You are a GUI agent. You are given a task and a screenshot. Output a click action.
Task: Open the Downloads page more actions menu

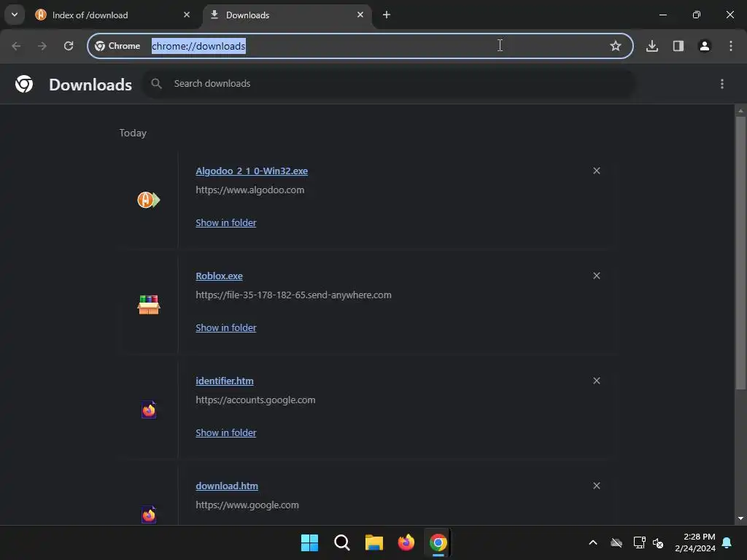click(x=722, y=84)
